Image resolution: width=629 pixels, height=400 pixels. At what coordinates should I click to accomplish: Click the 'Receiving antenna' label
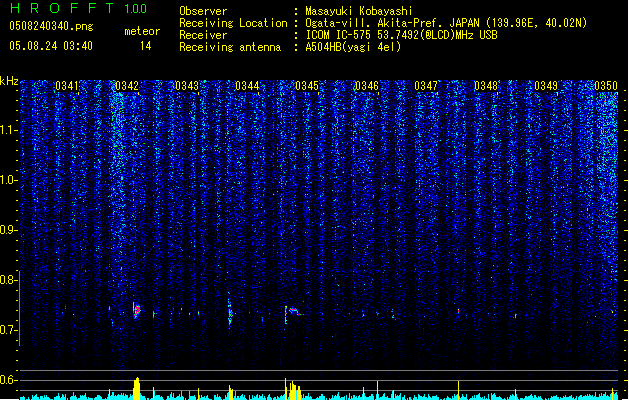pos(230,47)
